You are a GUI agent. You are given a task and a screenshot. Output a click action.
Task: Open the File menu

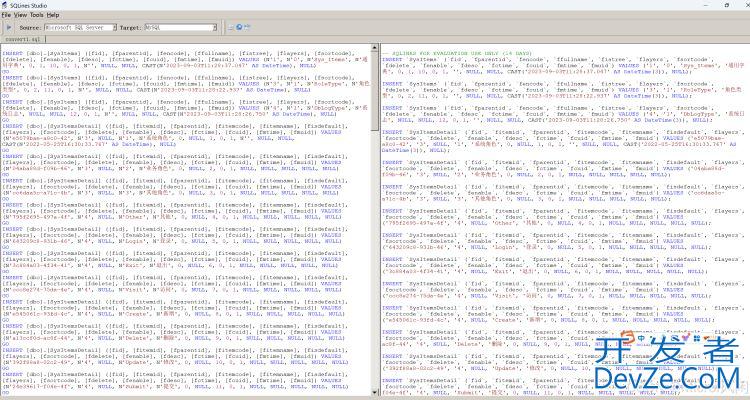(x=6, y=15)
